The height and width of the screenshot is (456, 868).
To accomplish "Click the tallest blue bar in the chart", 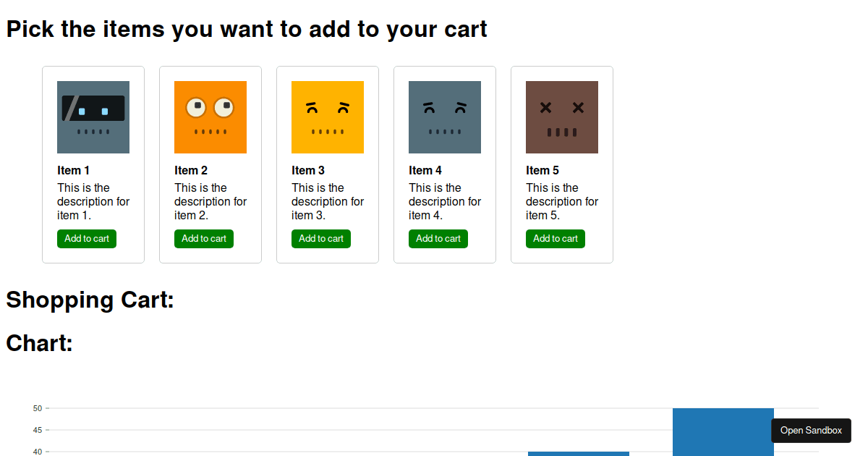I will [x=723, y=432].
